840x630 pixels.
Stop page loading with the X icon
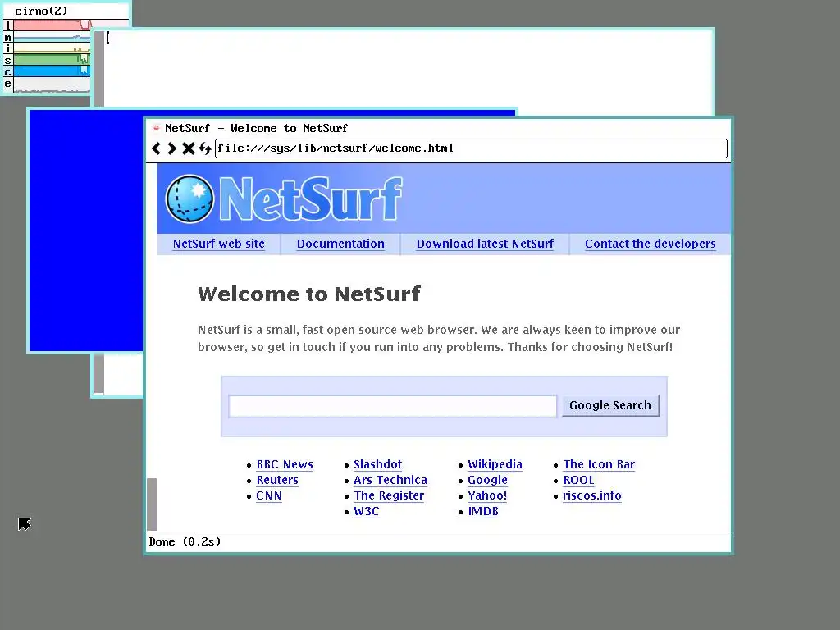coord(188,148)
